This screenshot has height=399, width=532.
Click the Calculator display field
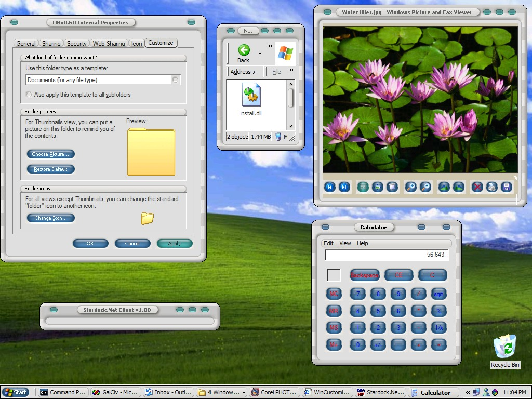click(x=387, y=255)
